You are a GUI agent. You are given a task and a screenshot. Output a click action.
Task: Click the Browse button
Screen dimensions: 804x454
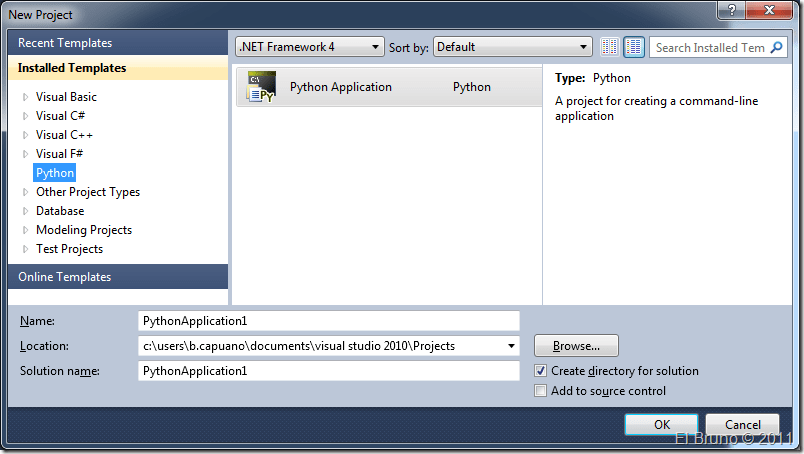click(575, 346)
